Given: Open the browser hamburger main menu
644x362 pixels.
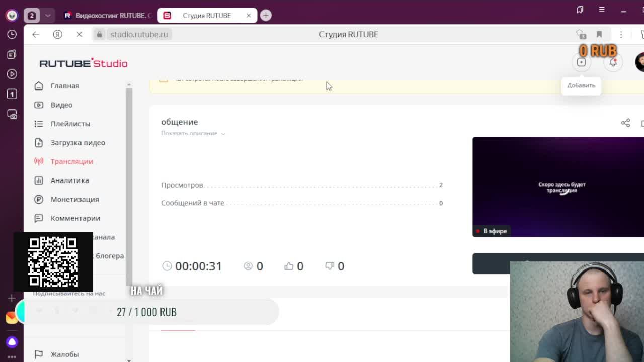Looking at the screenshot, I should tap(602, 10).
